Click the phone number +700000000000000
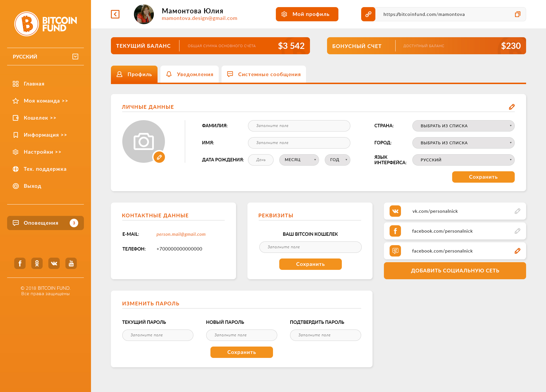This screenshot has height=392, width=546. 179,249
